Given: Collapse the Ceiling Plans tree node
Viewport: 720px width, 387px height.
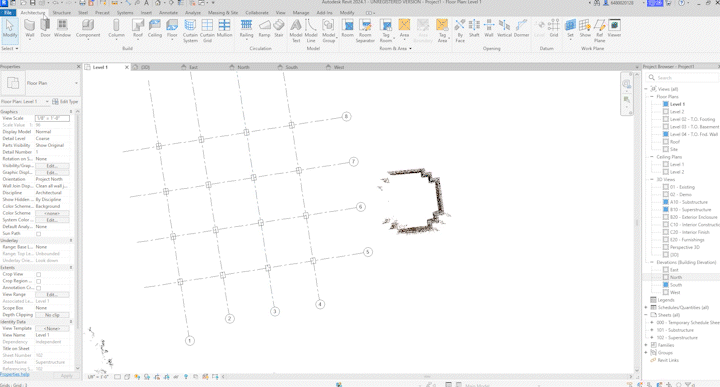Looking at the screenshot, I should 652,157.
